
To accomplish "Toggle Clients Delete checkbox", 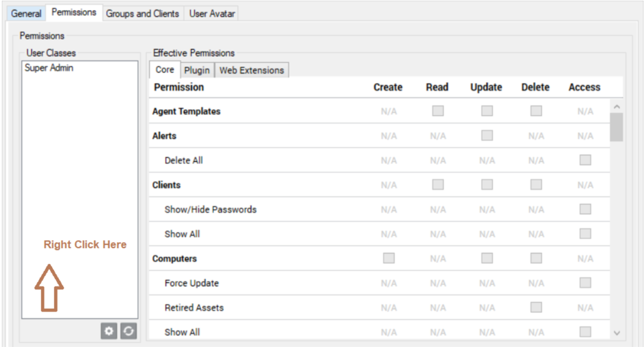I will pos(536,185).
